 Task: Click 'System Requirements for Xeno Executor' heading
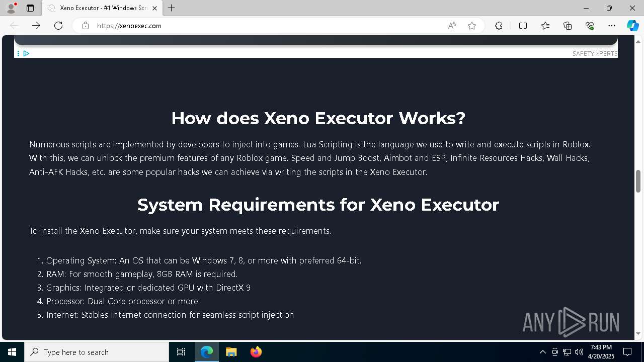pos(318,205)
